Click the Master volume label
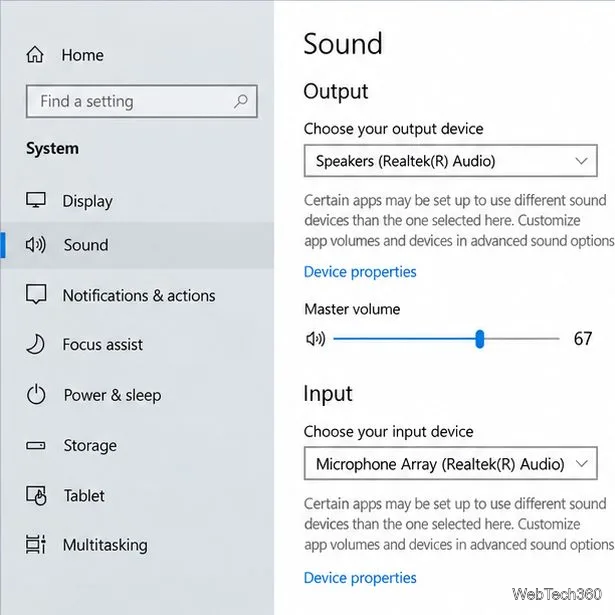615x615 pixels. pos(352,309)
